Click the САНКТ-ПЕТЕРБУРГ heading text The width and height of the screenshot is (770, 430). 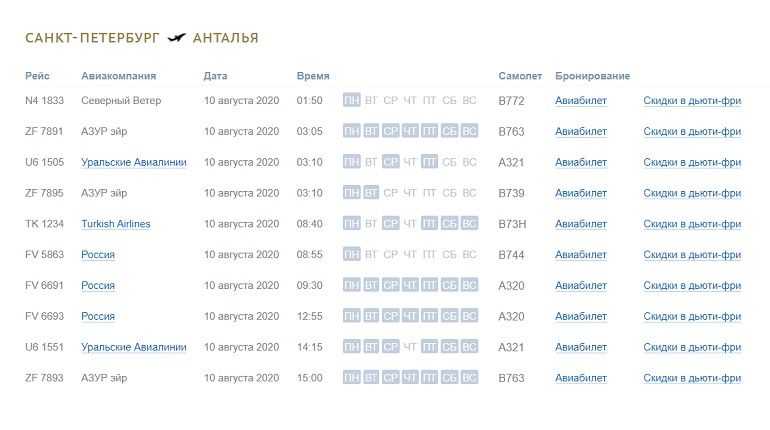92,38
